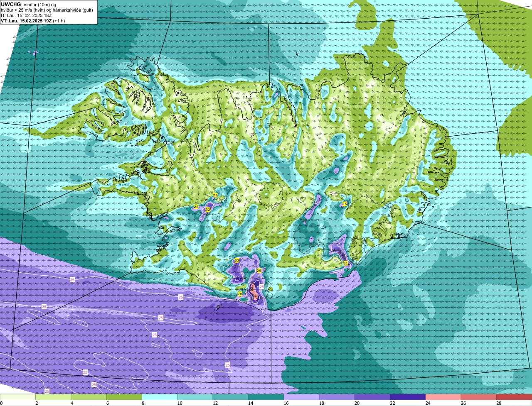
Task: Click the "0" legend scale value
Action: pyautogui.click(x=2, y=403)
